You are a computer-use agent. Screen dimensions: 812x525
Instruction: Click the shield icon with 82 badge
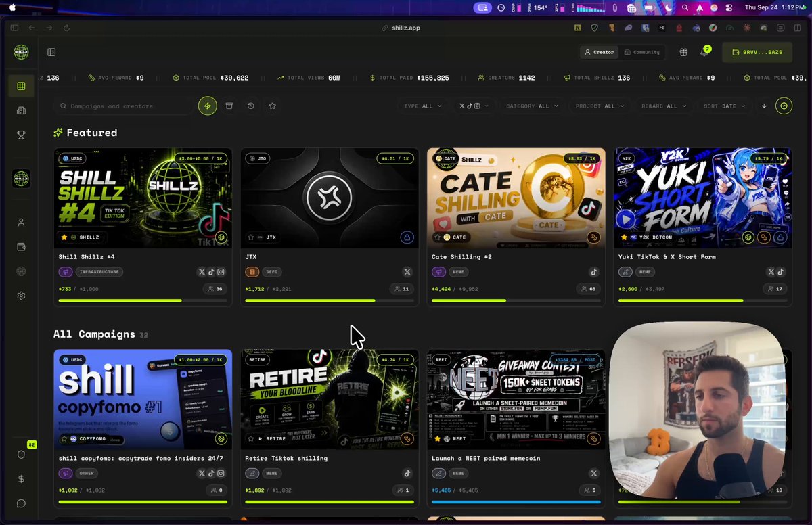tap(21, 455)
